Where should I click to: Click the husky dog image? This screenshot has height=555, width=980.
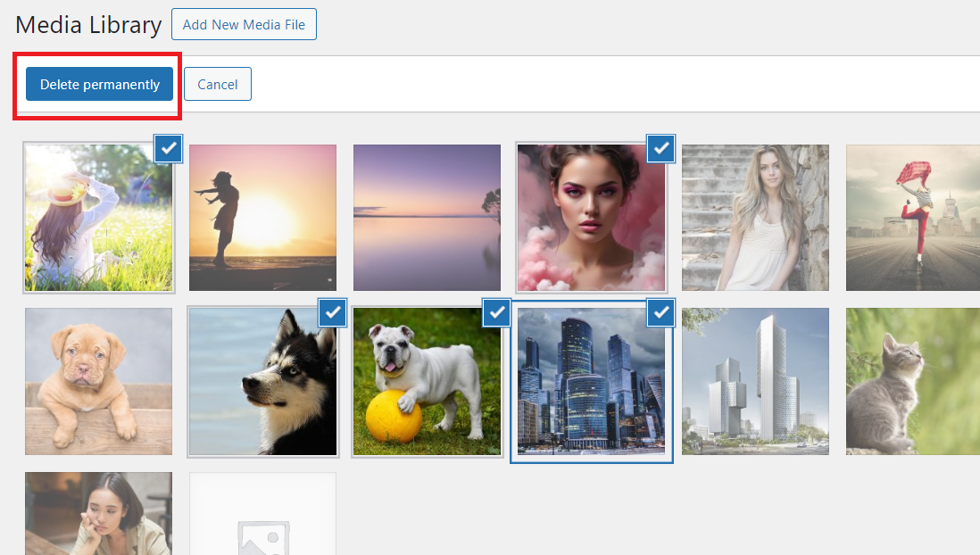tap(262, 381)
